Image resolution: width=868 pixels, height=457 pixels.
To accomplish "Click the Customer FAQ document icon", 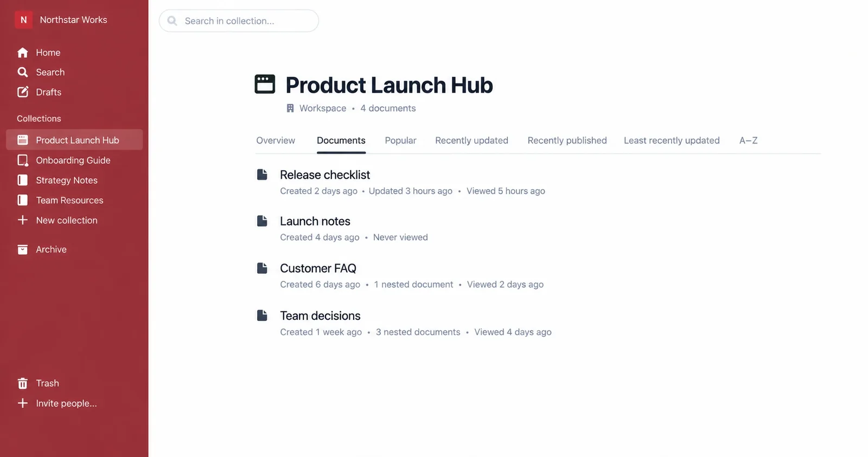I will click(262, 268).
